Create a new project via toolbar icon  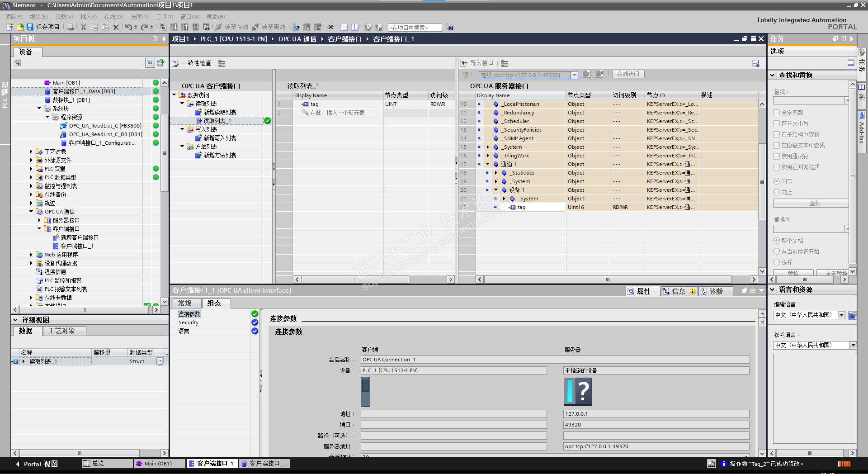(9, 27)
